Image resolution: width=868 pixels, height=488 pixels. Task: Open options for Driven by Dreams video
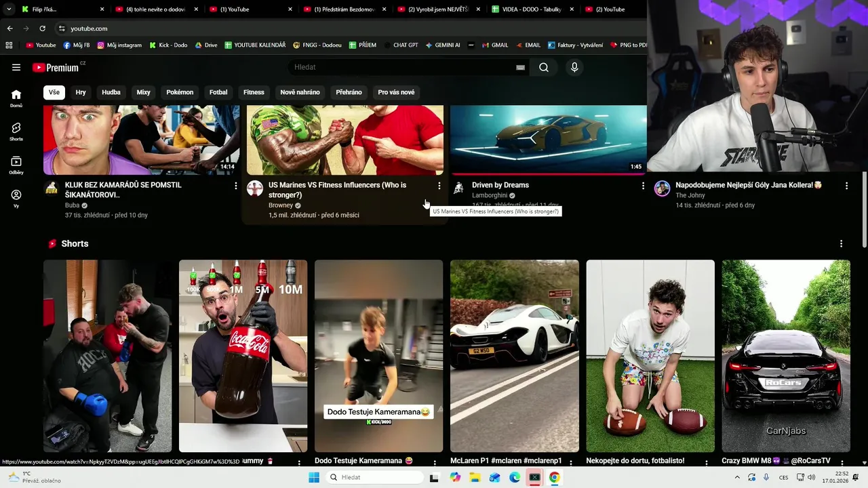643,186
